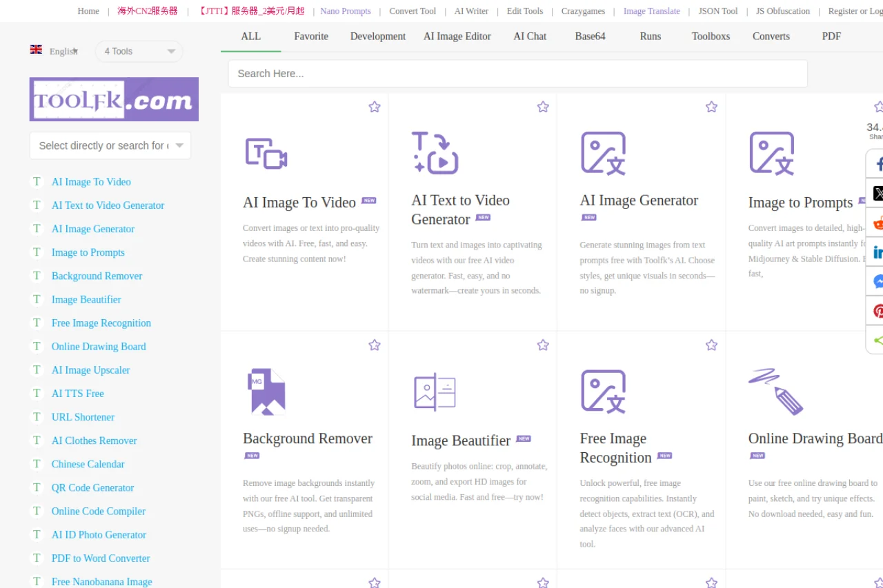The image size is (883, 588).
Task: Open sidebar link AI TTS Free
Action: 78,394
